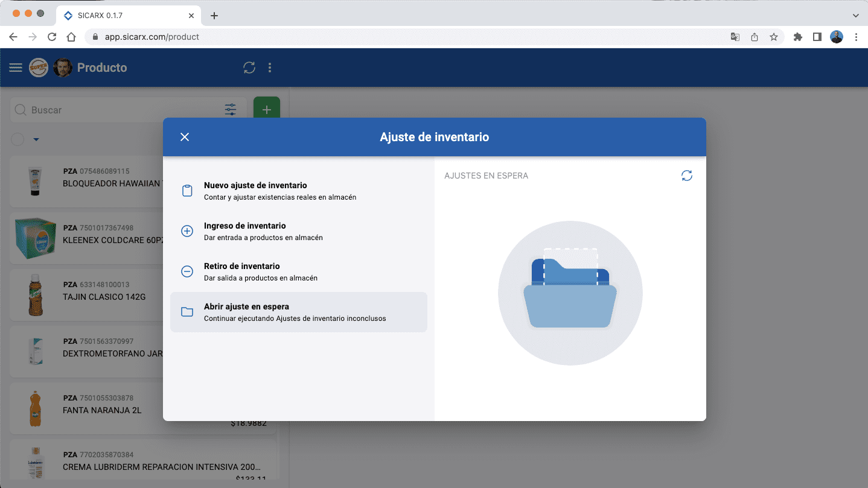
Task: Open a new browser tab
Action: pyautogui.click(x=214, y=15)
